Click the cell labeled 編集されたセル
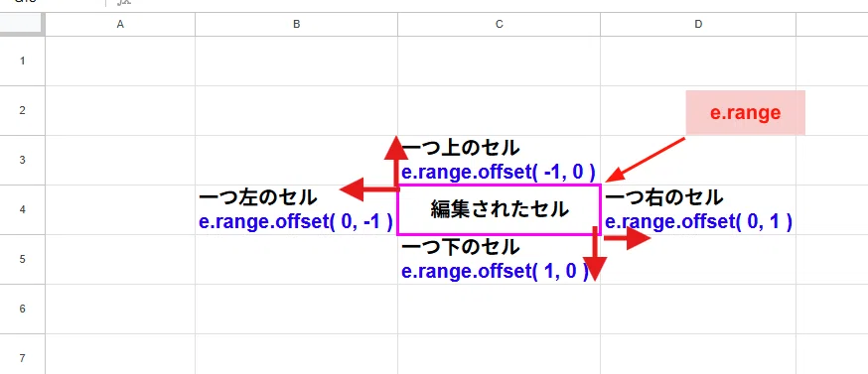 [x=499, y=209]
